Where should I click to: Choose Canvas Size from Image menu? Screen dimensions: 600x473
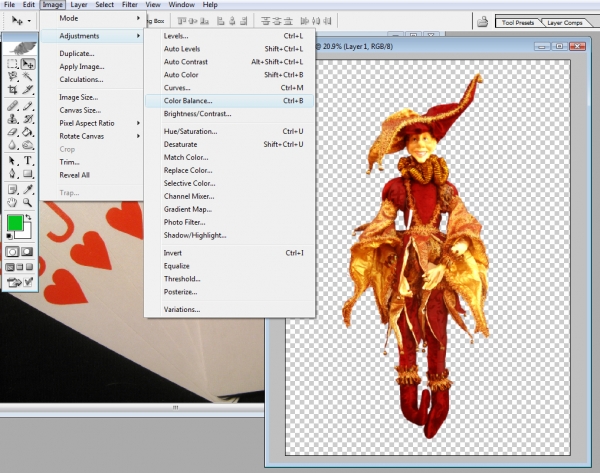pyautogui.click(x=92, y=110)
